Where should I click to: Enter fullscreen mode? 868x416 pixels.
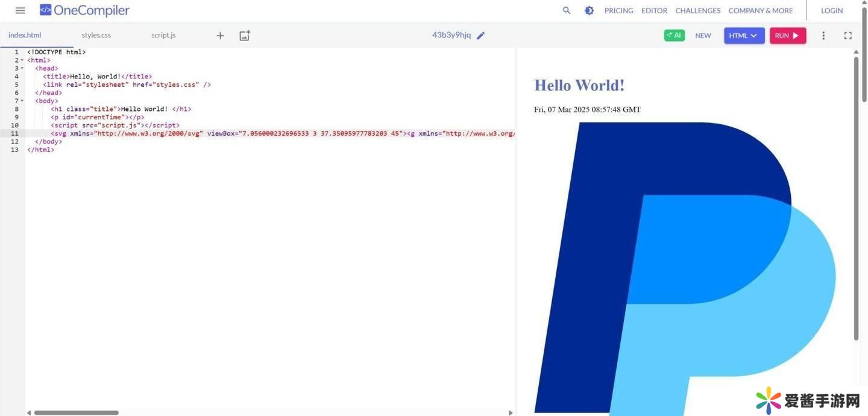[x=848, y=36]
